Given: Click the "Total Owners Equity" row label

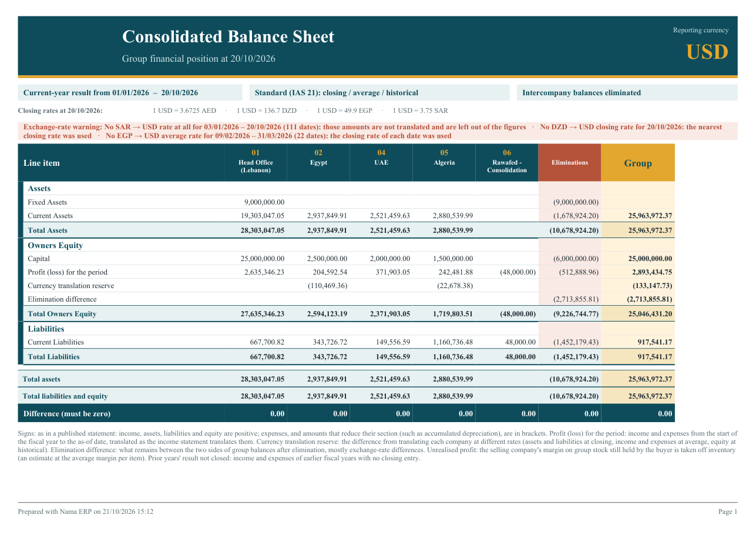Looking at the screenshot, I should [62, 314].
